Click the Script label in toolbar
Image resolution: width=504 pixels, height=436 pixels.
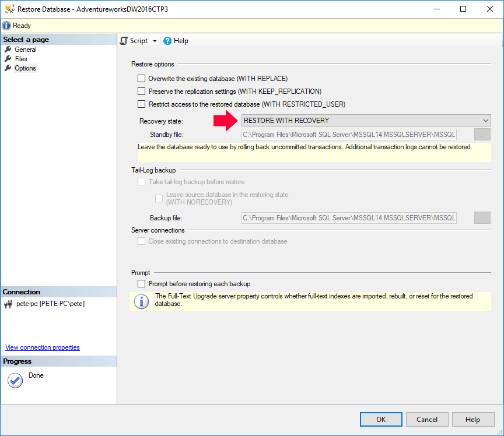click(139, 41)
